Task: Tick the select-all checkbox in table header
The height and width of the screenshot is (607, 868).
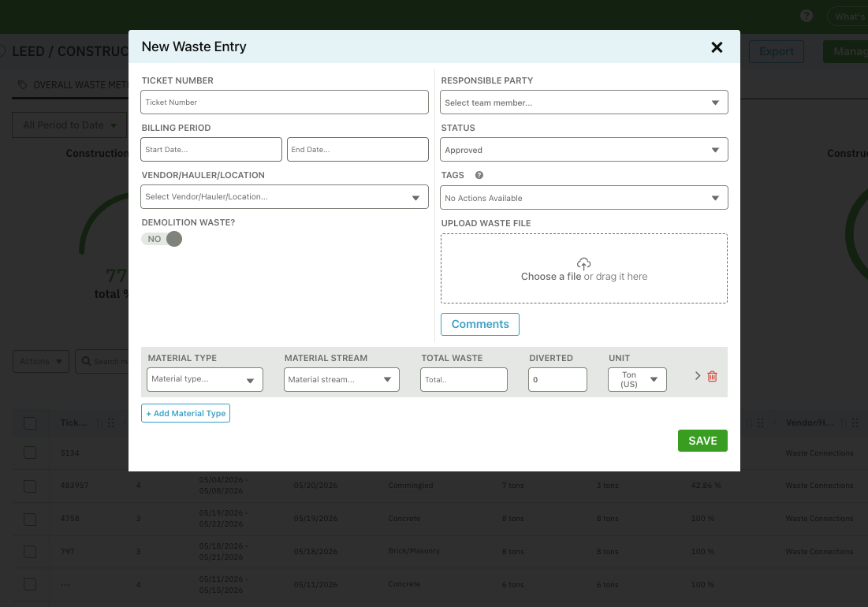Action: (30, 423)
